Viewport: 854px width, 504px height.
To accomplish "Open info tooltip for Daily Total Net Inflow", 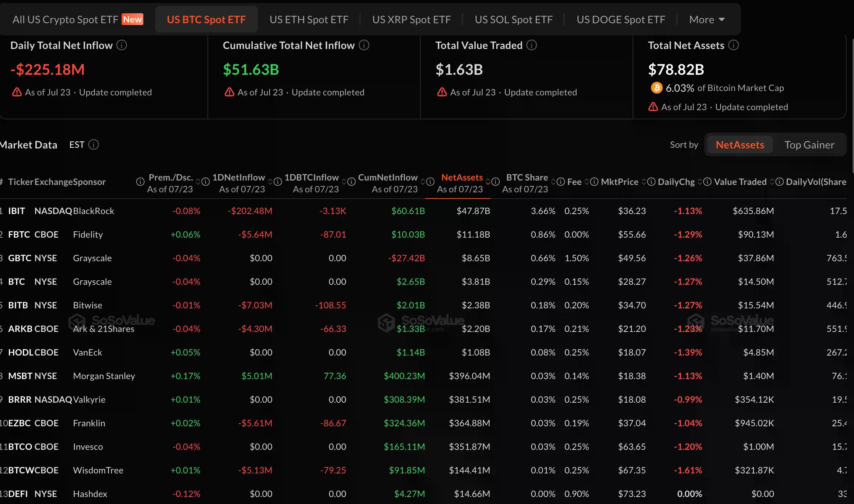I will (122, 45).
